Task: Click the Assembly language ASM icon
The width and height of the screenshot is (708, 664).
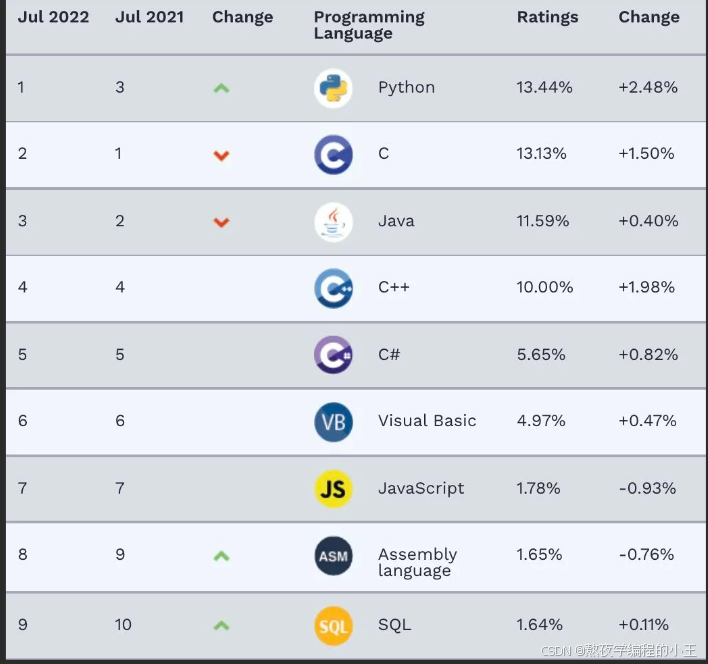Action: (x=333, y=556)
